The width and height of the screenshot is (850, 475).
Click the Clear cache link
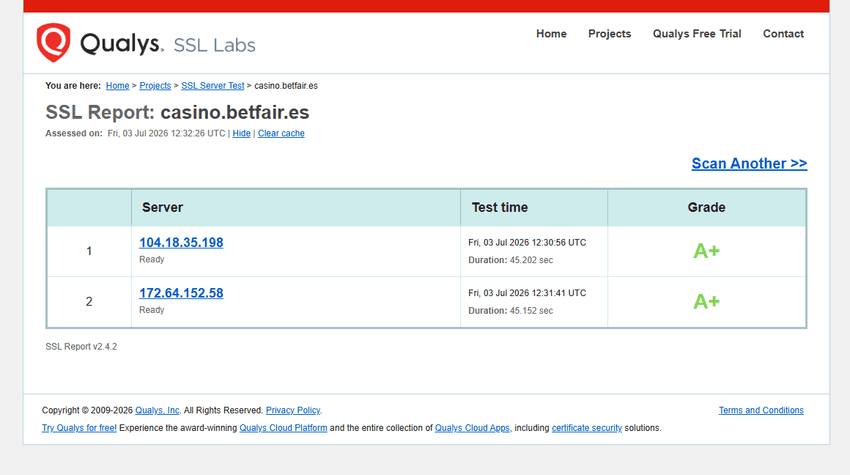click(281, 133)
